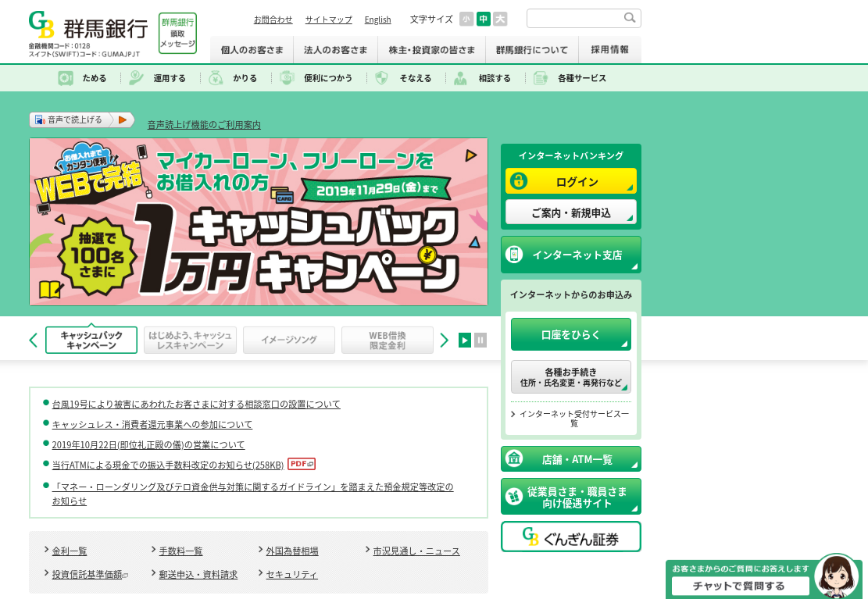Open ぐんぎん証券 banner
Viewport: 868px width, 599px height.
click(571, 537)
